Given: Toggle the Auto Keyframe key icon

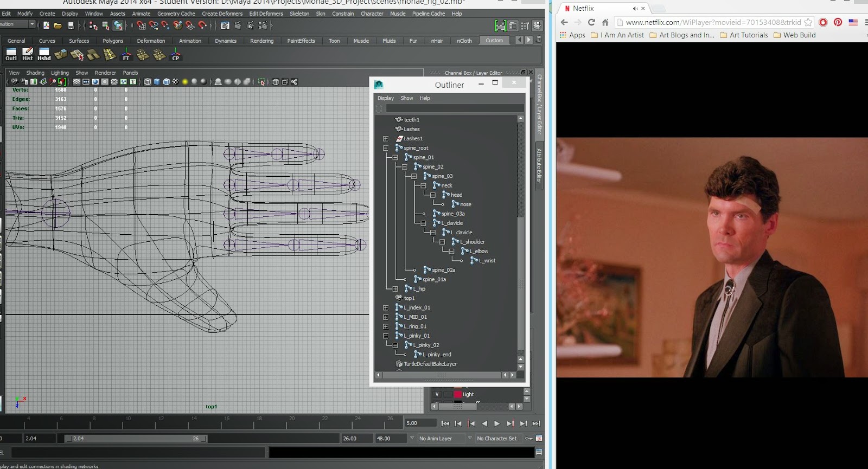Looking at the screenshot, I should click(x=528, y=438).
